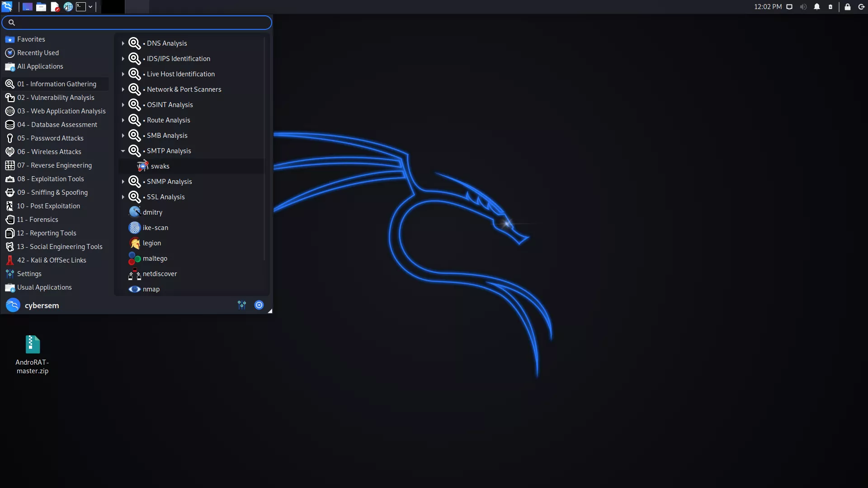The width and height of the screenshot is (868, 488).
Task: Click the application list scrollbar
Action: [264, 149]
